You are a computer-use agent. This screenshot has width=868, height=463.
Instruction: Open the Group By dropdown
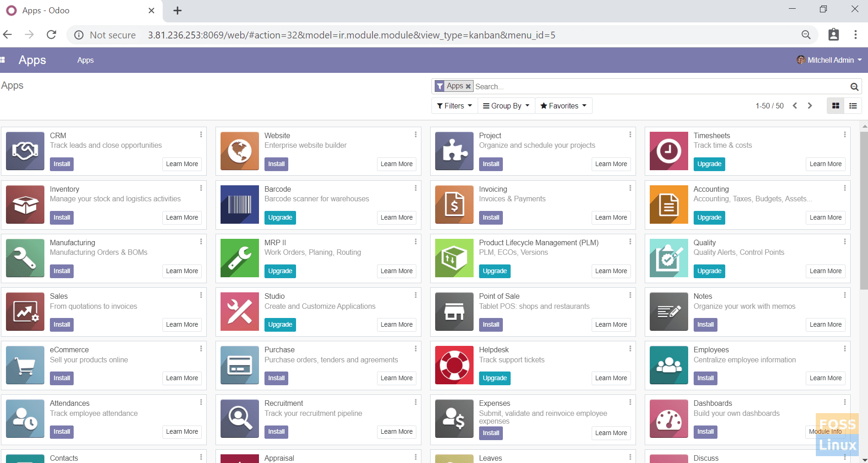tap(507, 106)
